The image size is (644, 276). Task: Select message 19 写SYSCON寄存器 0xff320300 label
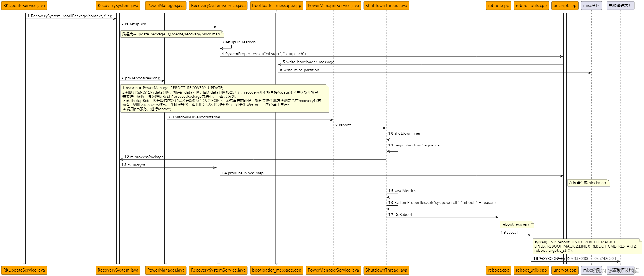click(x=575, y=258)
